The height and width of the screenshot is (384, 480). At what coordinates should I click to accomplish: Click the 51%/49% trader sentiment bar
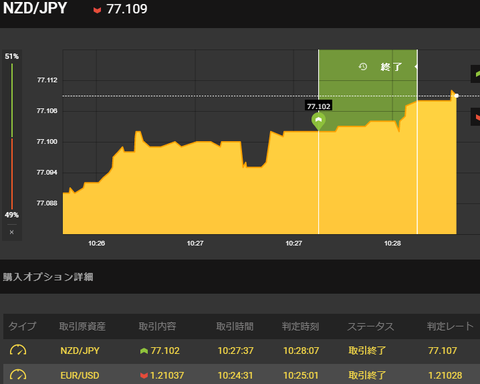12,136
